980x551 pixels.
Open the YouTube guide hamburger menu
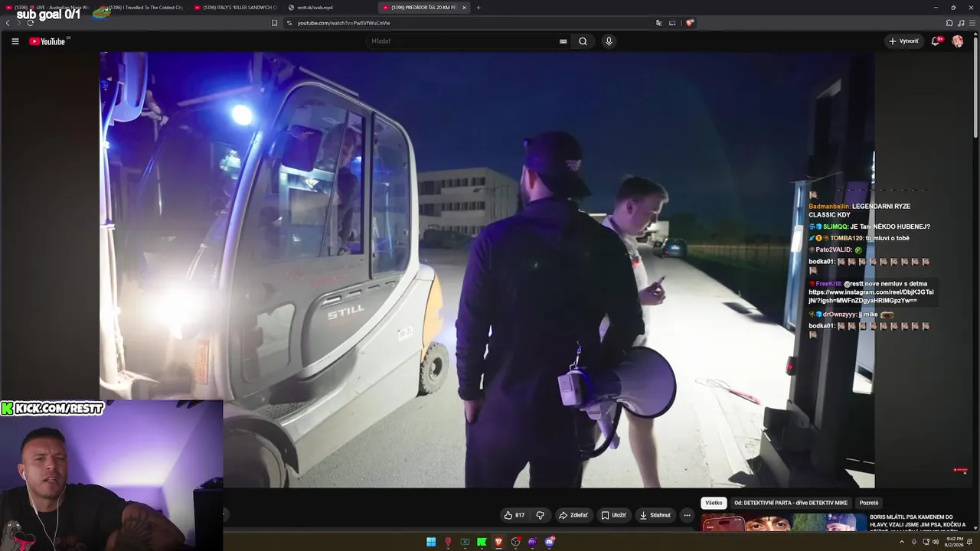[15, 41]
